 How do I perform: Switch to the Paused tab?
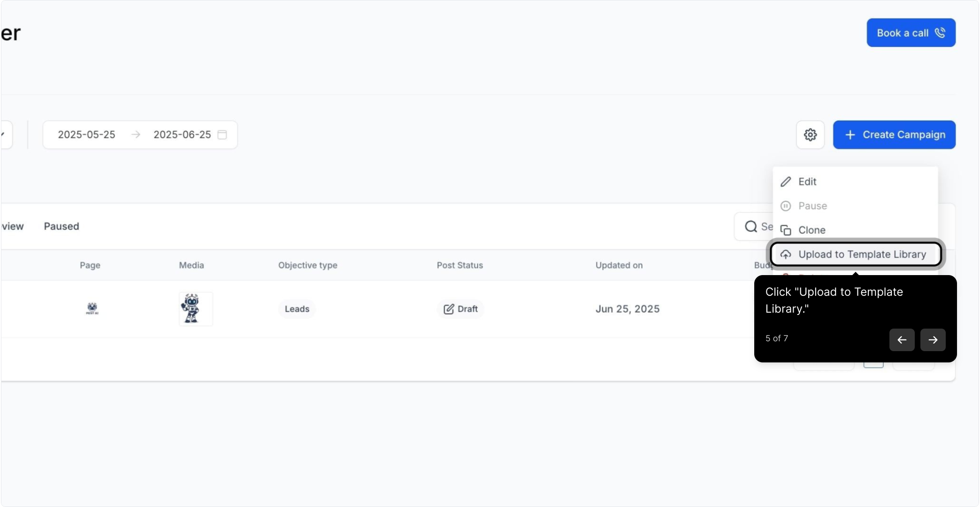tap(61, 226)
